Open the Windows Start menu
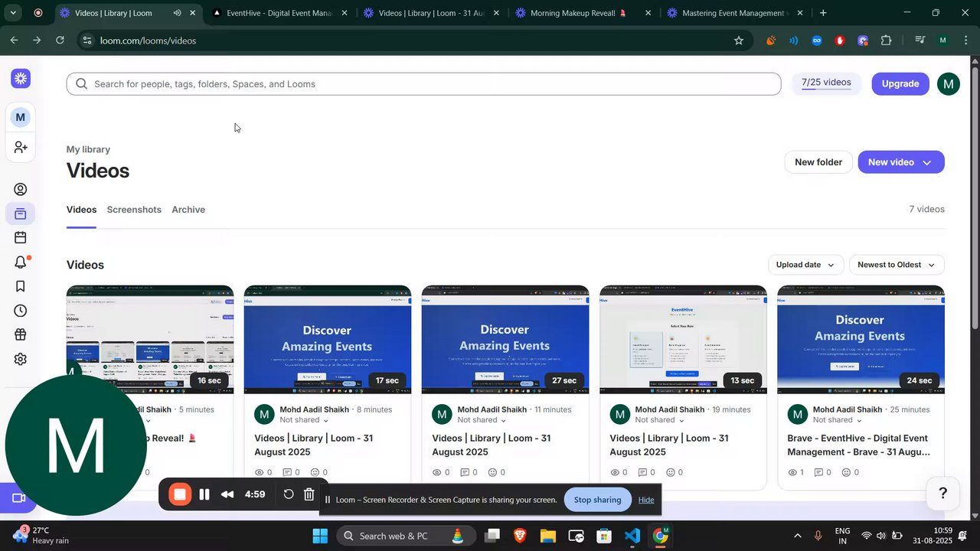 tap(320, 536)
